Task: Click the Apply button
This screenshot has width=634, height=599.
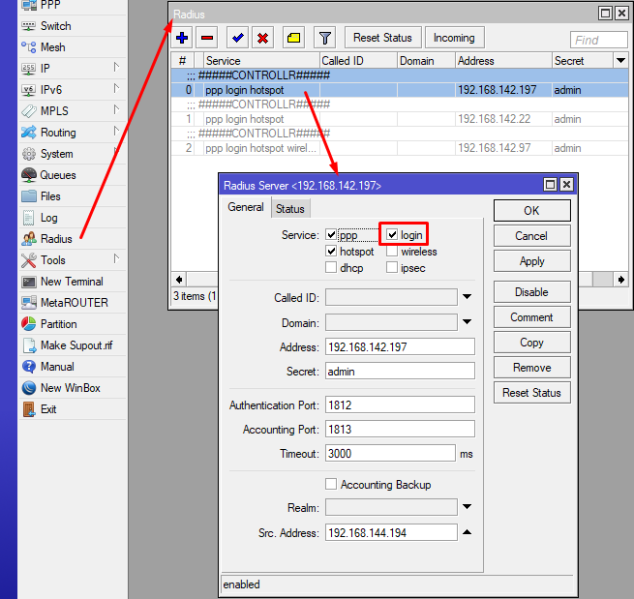Action: pyautogui.click(x=532, y=261)
